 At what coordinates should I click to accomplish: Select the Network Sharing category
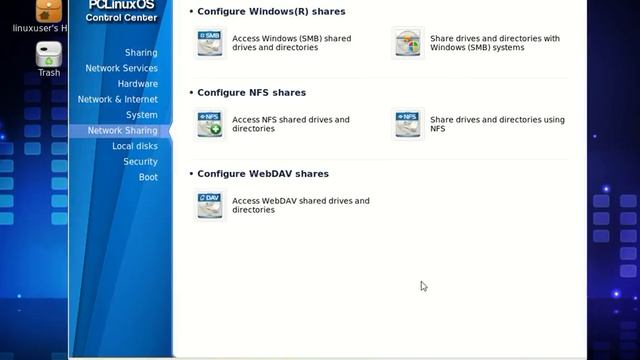click(120, 131)
